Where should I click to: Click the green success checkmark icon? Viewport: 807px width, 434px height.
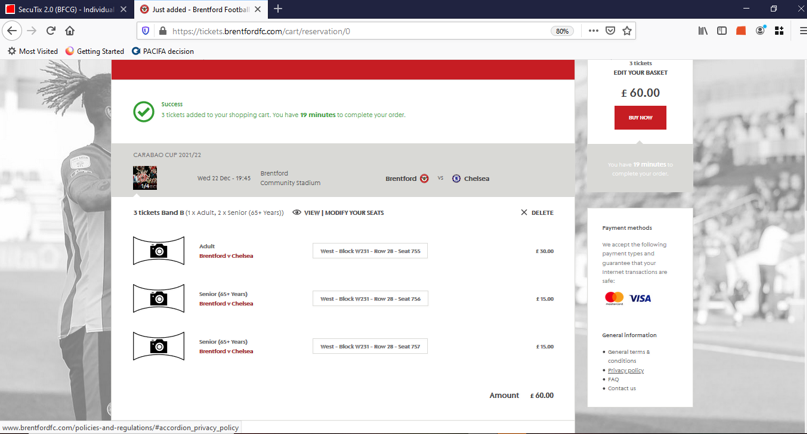coord(144,112)
